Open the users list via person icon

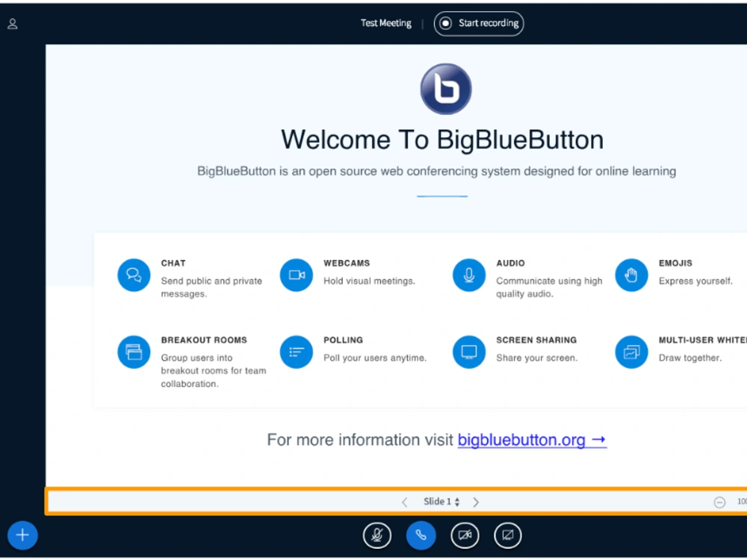click(x=13, y=24)
